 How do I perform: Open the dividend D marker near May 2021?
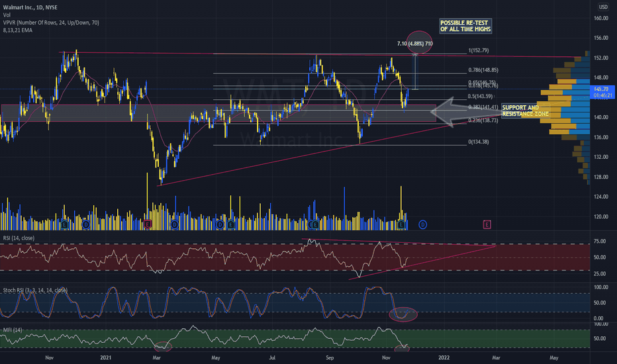click(x=220, y=225)
